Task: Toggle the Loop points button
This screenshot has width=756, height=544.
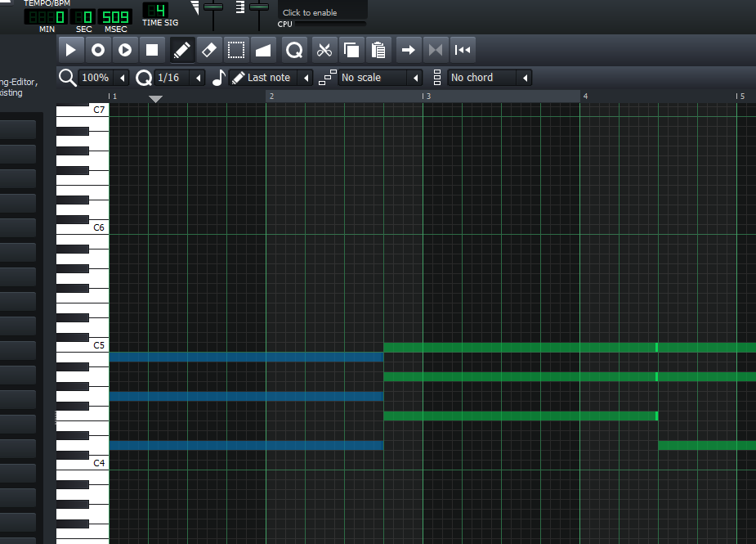Action: pyautogui.click(x=436, y=50)
